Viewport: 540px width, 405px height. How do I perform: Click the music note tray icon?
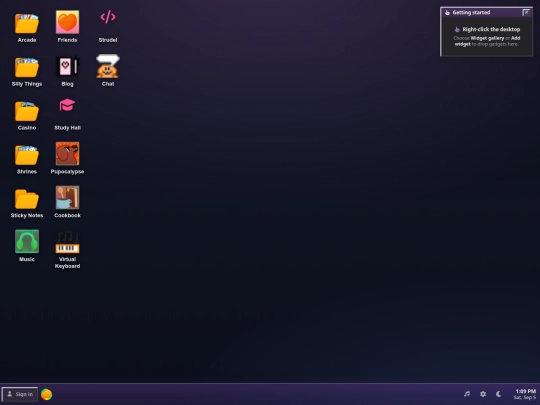click(x=467, y=394)
